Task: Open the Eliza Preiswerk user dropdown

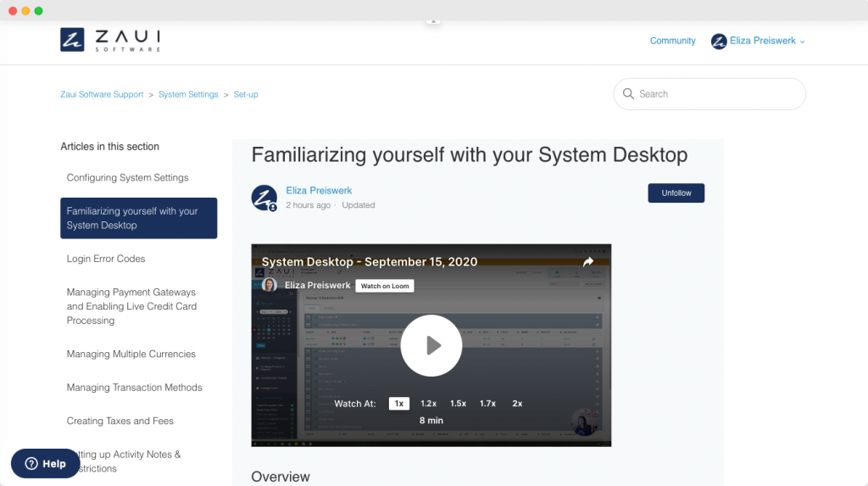Action: point(758,41)
